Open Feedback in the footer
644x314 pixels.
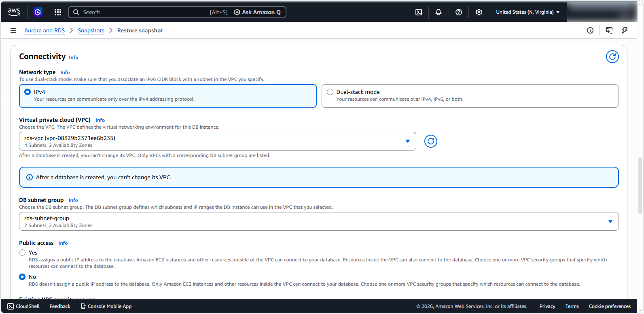point(60,306)
